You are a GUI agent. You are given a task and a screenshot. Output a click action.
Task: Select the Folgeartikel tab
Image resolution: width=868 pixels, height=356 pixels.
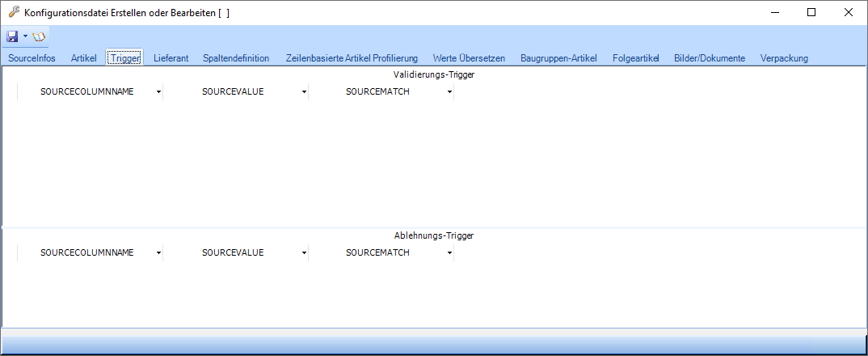[636, 58]
